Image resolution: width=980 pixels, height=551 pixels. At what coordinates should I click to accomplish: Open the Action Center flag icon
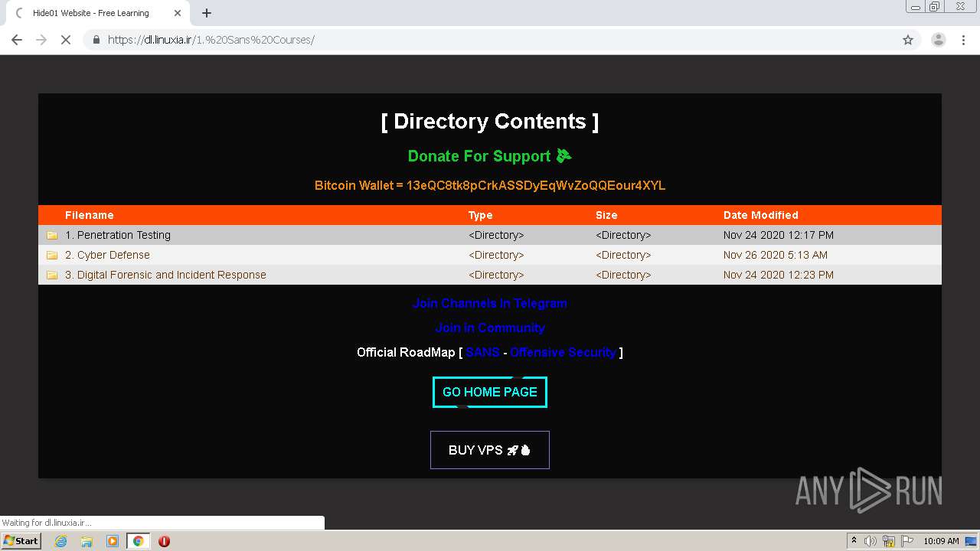(906, 541)
